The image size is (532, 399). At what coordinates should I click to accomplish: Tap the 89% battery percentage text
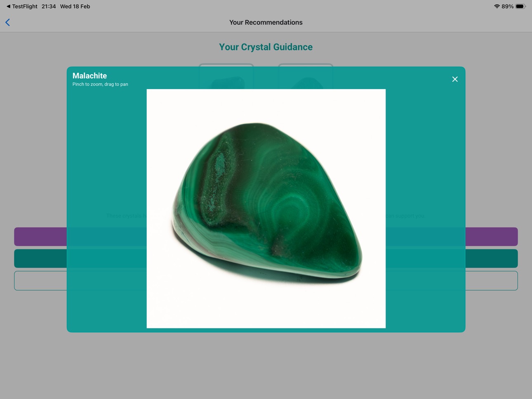coord(508,6)
